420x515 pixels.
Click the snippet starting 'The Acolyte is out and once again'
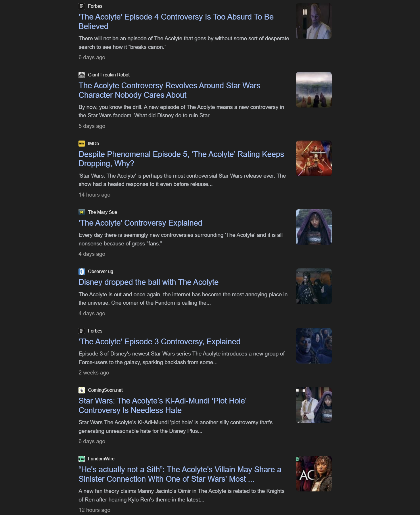pyautogui.click(x=183, y=299)
